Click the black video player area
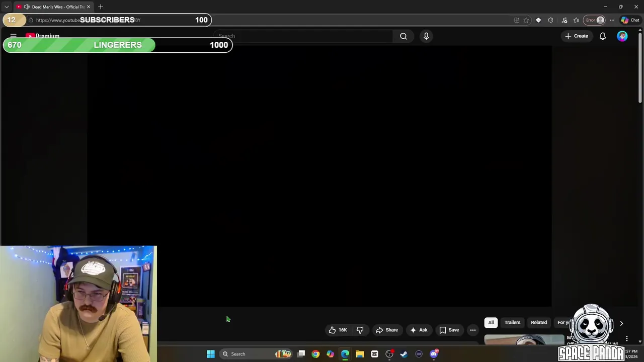 319,176
